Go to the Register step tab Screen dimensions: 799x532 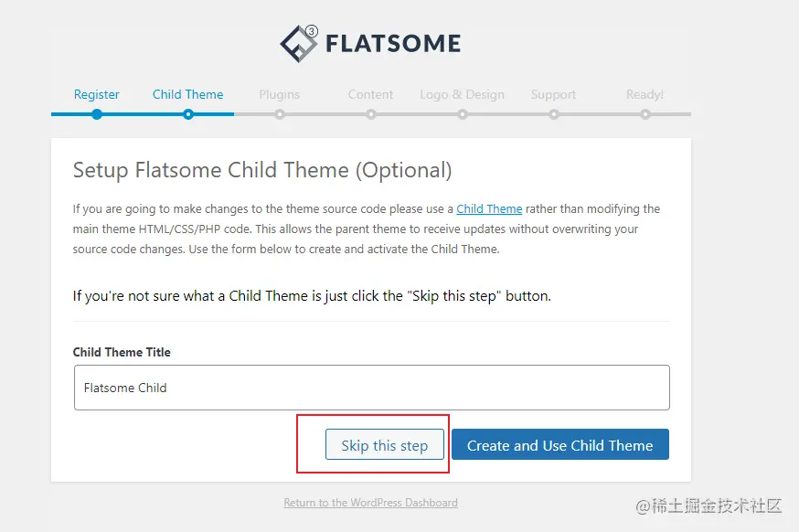(x=97, y=95)
